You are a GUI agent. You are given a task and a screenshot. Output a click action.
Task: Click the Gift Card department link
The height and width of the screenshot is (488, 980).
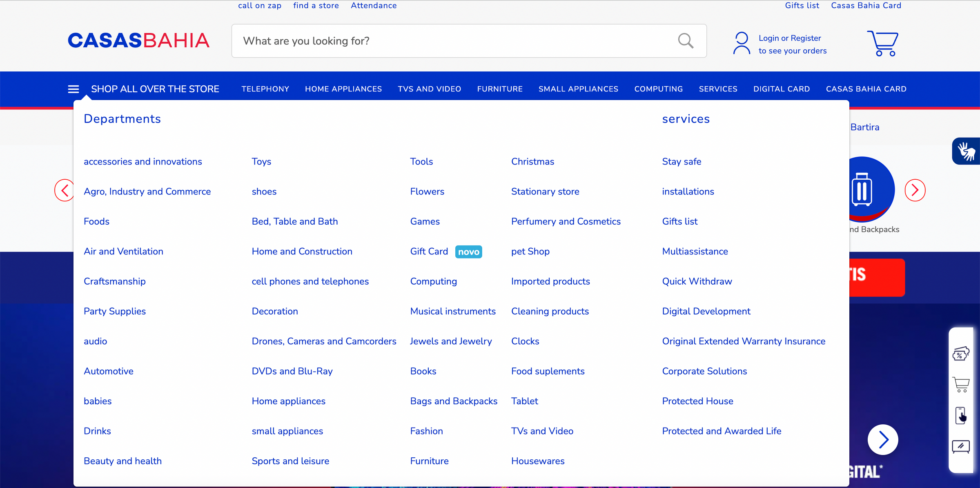coord(429,252)
